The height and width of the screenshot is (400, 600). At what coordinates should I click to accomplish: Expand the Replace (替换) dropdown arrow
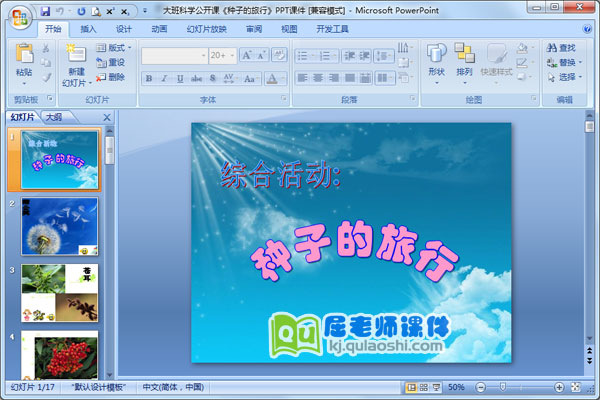pyautogui.click(x=580, y=62)
